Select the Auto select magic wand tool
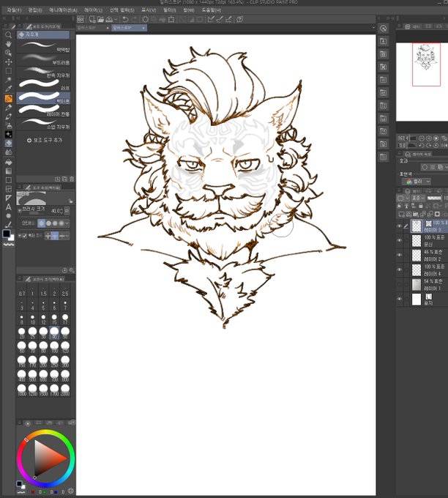The image size is (448, 498). coord(9,80)
